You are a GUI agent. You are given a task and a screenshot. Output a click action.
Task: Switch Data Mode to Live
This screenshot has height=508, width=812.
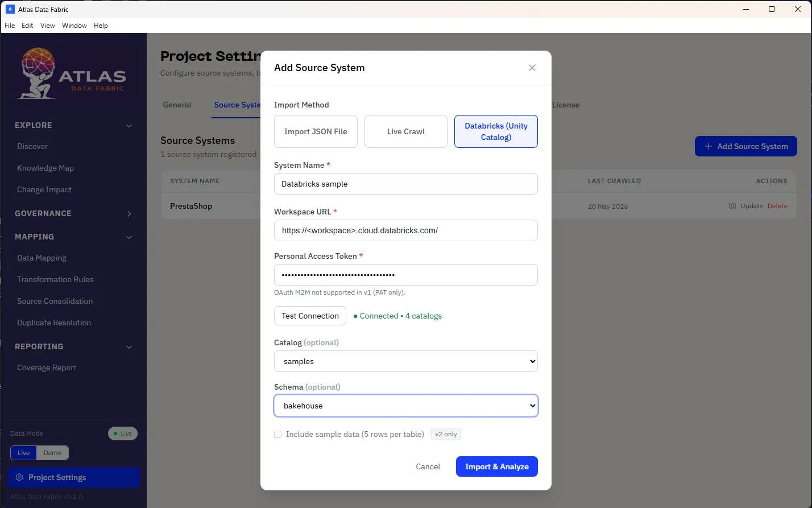(x=24, y=453)
